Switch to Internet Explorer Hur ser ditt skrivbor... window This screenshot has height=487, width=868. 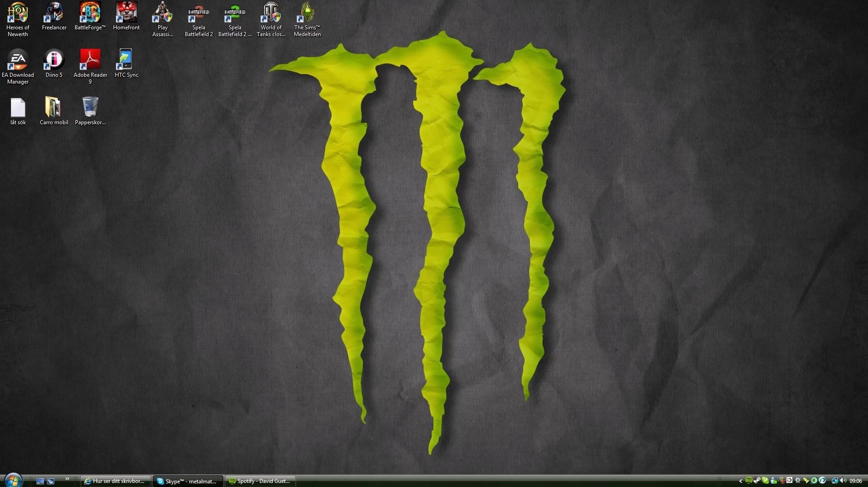115,481
